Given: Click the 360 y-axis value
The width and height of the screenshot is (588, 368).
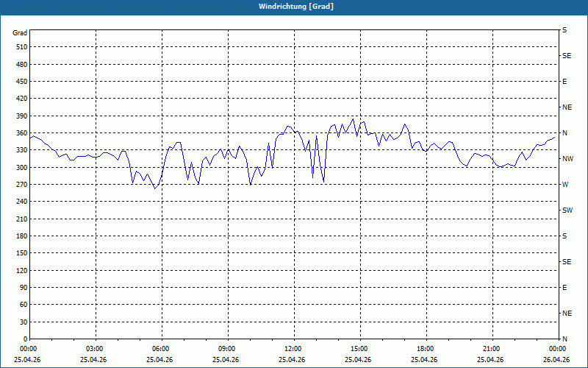Looking at the screenshot, I should (x=22, y=133).
